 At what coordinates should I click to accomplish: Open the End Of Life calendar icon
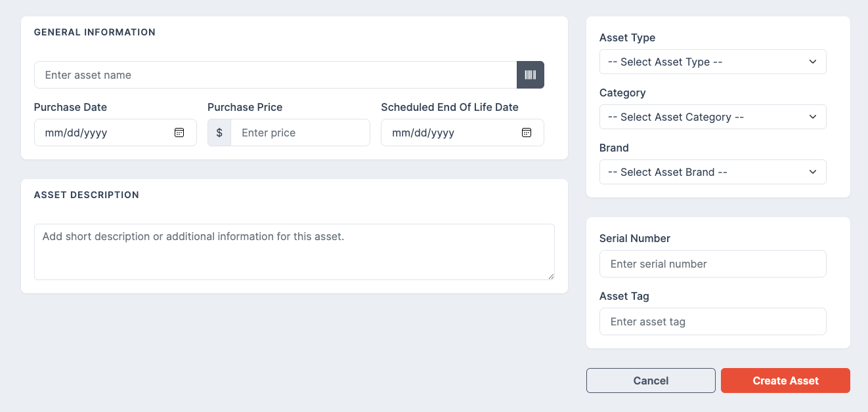tap(527, 133)
